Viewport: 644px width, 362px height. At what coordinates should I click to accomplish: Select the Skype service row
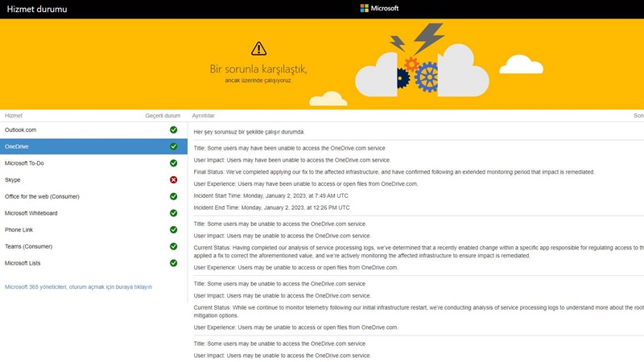point(93,179)
